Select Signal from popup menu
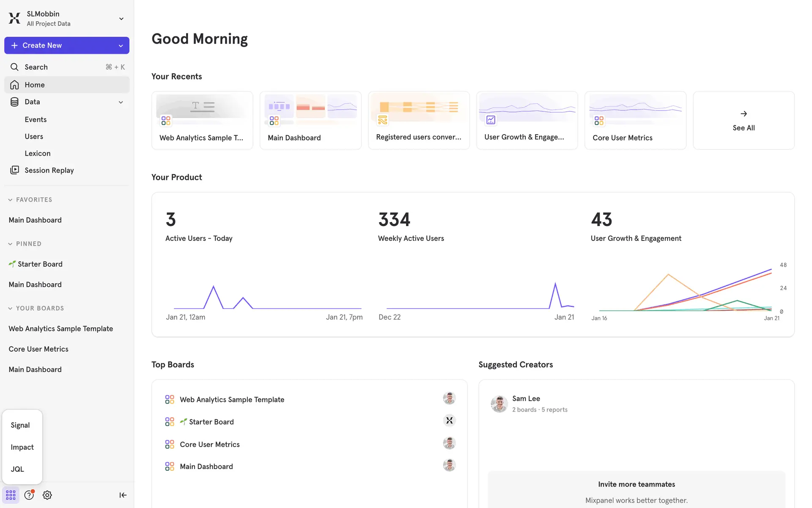 pos(20,425)
